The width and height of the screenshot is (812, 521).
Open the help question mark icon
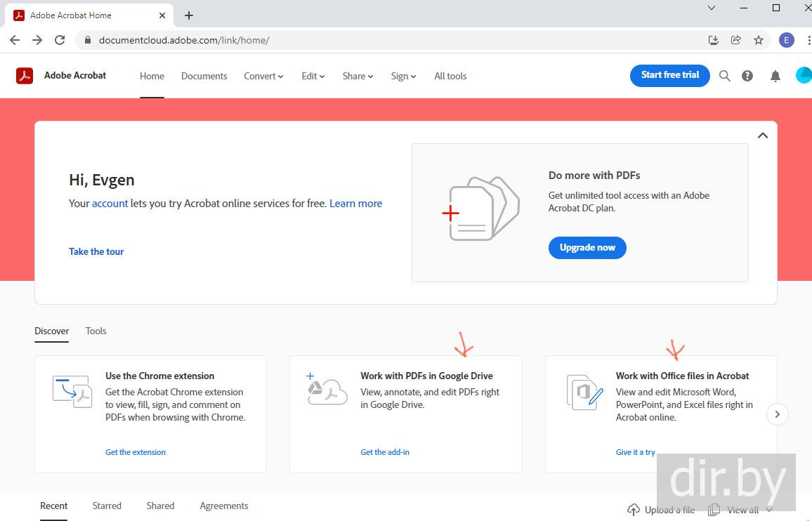coord(747,76)
